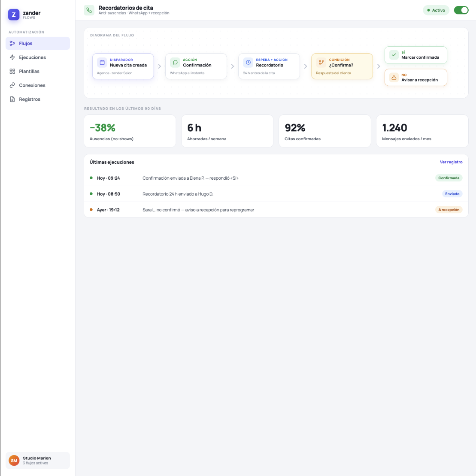Click the Hoy · 09:24 execution timestamp
476x476 pixels.
(x=108, y=178)
